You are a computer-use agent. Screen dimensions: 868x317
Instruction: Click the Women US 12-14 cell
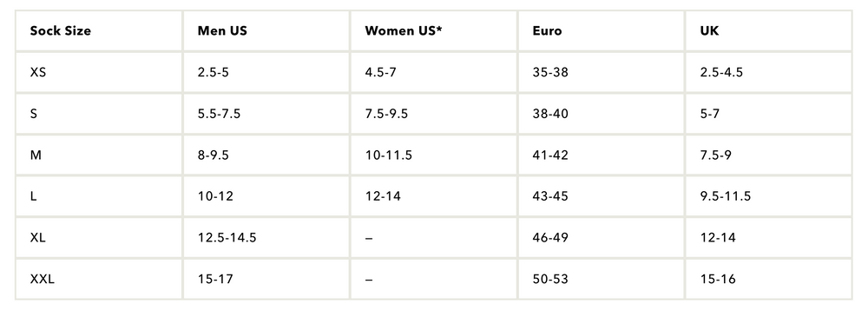pos(434,196)
